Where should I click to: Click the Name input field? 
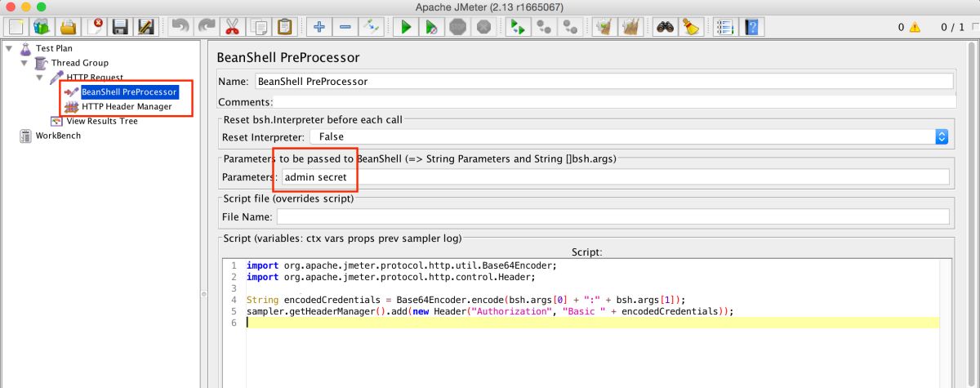pyautogui.click(x=604, y=82)
